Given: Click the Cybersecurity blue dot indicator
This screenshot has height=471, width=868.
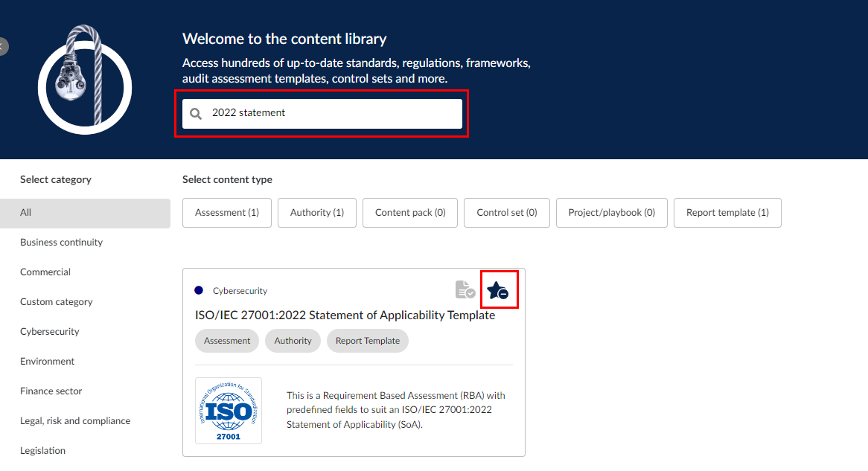Looking at the screenshot, I should (199, 290).
